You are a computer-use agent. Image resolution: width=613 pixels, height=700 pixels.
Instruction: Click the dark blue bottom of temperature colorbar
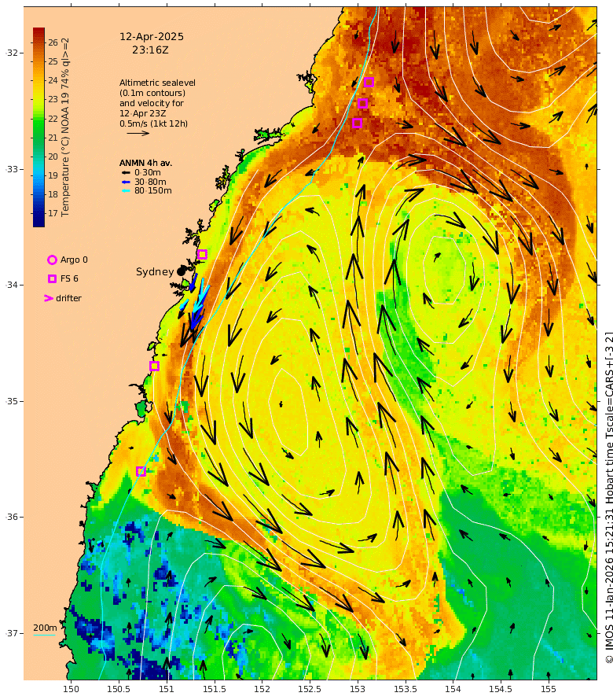tap(39, 219)
